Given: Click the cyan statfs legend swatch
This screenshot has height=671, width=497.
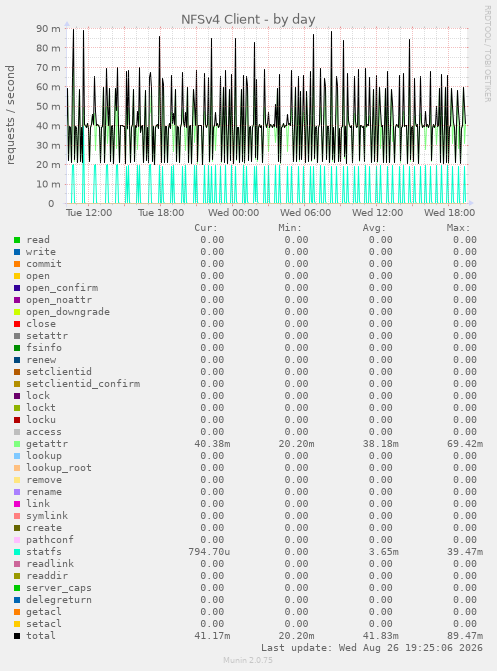Looking at the screenshot, I should click(x=17, y=552).
